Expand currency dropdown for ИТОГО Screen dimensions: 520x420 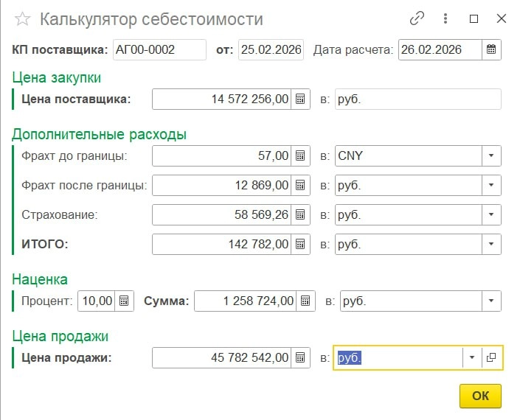coord(491,244)
